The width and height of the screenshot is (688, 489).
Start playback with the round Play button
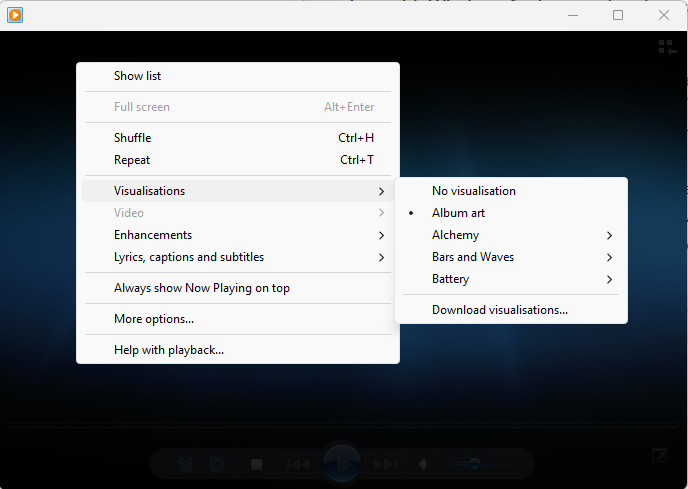(342, 464)
